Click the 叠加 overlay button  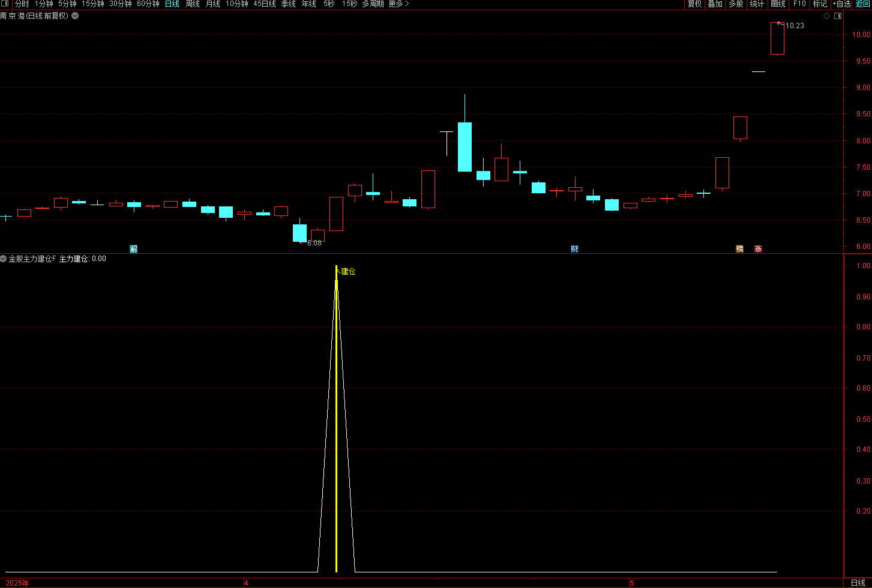(715, 4)
